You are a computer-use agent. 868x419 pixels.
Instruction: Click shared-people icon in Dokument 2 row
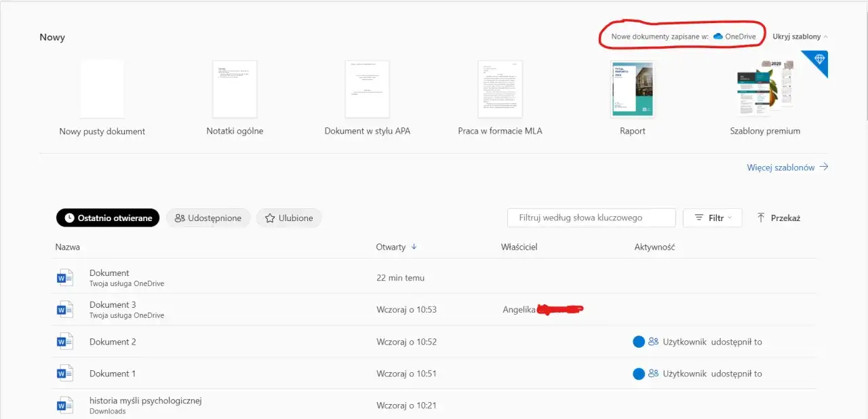tap(654, 342)
